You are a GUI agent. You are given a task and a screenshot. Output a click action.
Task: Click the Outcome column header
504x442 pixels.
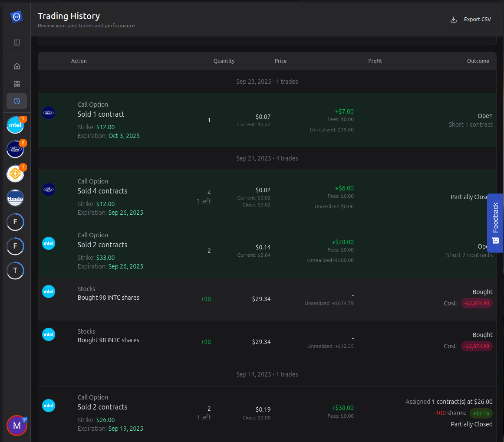[478, 61]
